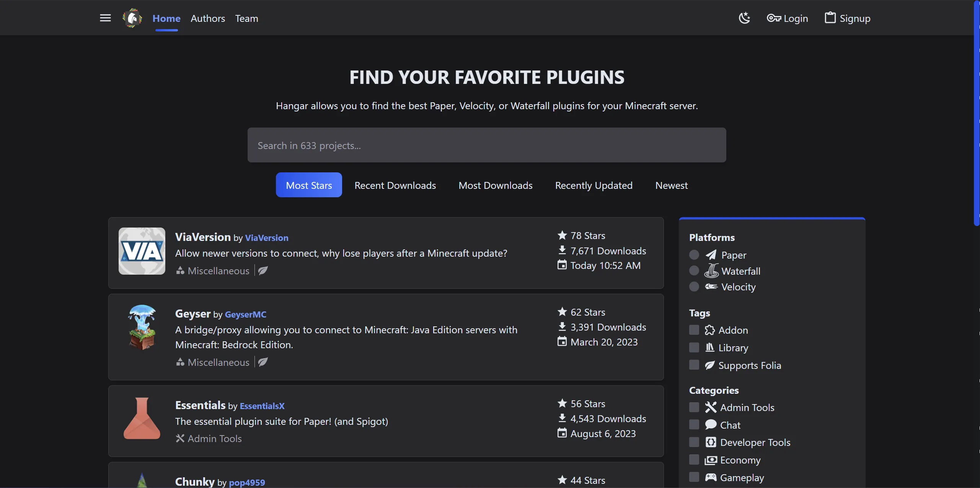Click the Waterfall platform icon
The width and height of the screenshot is (980, 488).
[712, 271]
